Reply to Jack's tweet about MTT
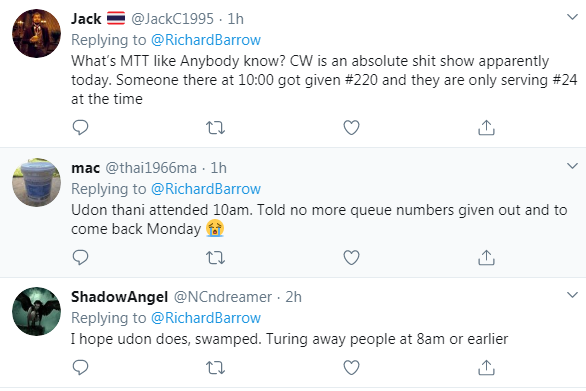Viewport: 586px width, 391px height. (x=80, y=128)
